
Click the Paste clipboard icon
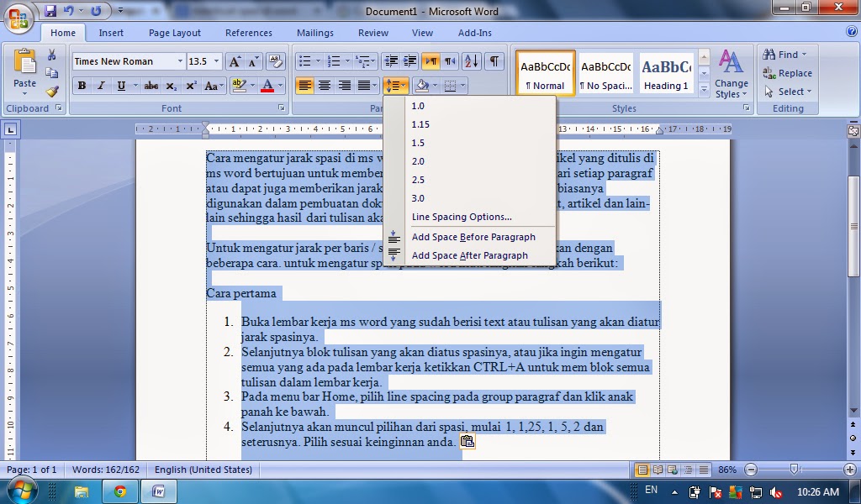click(x=24, y=62)
